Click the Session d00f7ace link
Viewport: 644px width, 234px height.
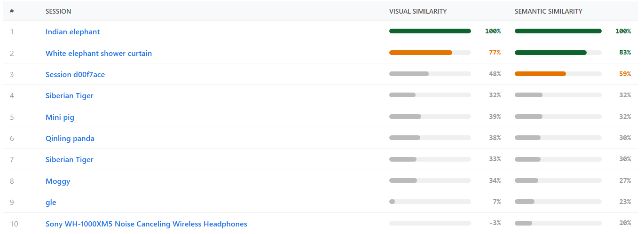(x=75, y=74)
